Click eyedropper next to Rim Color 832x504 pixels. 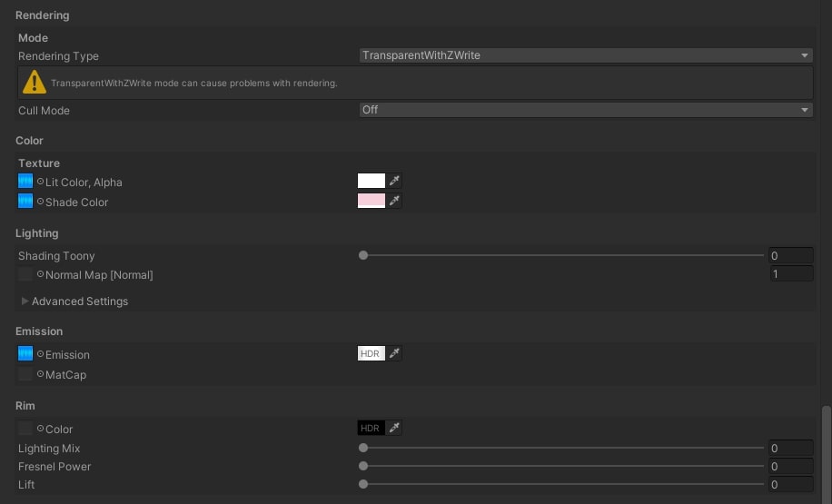[394, 429]
